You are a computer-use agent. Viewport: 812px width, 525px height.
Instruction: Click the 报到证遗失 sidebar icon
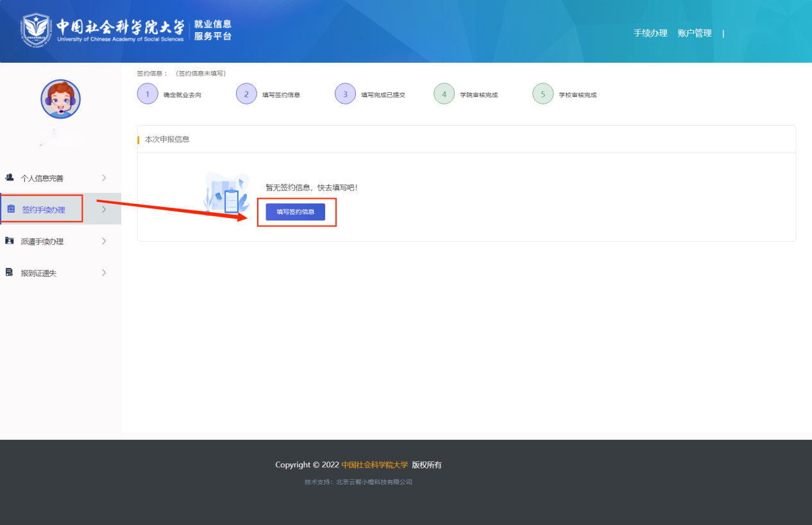tap(10, 272)
